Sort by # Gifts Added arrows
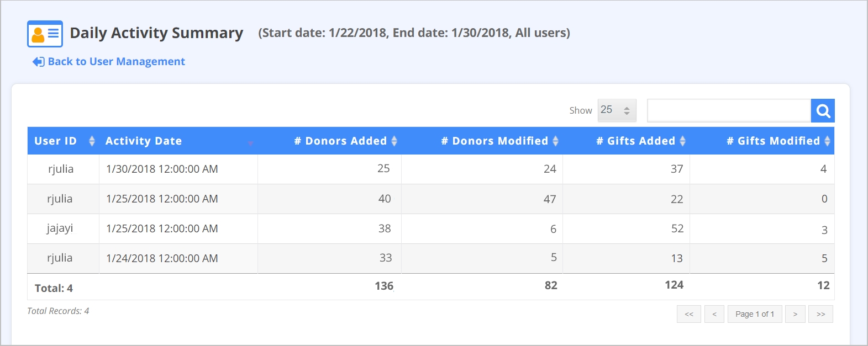 pos(682,141)
